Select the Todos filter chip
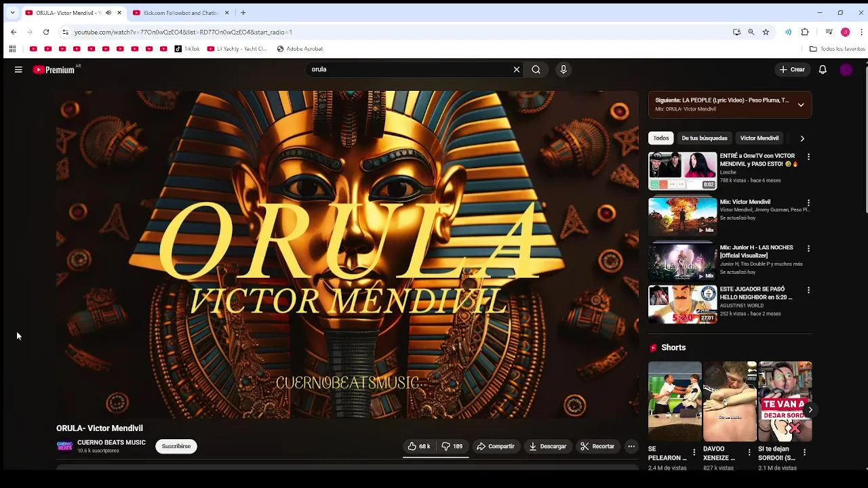The image size is (868, 488). [661, 138]
